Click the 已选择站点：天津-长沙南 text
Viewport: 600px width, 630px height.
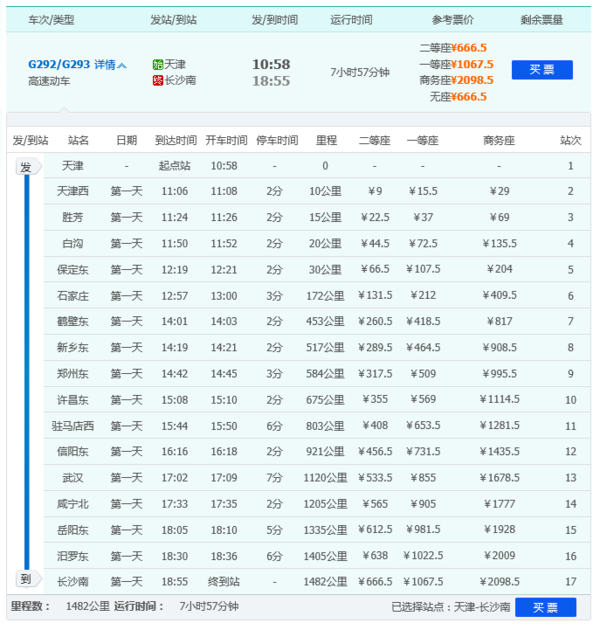pyautogui.click(x=451, y=607)
